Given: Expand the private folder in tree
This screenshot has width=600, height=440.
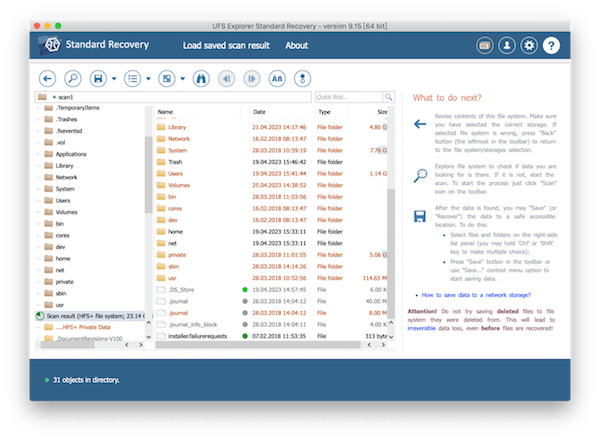Looking at the screenshot, I should tap(39, 282).
